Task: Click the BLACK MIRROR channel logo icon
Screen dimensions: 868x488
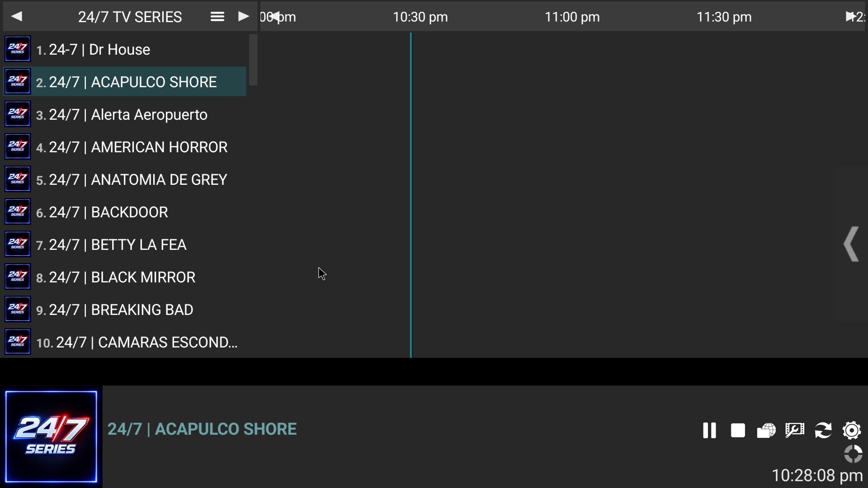Action: click(x=18, y=277)
